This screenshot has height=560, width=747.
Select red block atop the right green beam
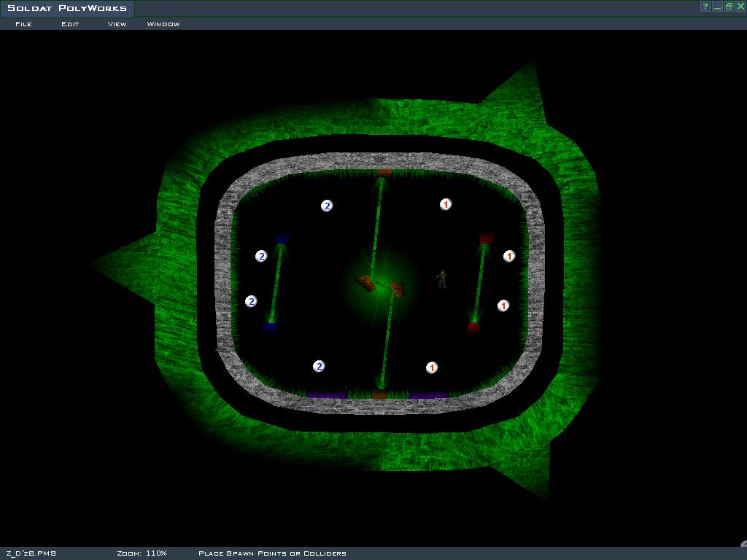486,238
